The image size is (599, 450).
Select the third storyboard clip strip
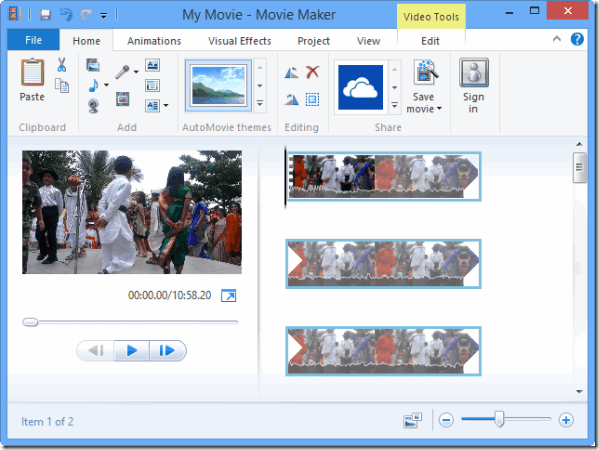click(383, 351)
